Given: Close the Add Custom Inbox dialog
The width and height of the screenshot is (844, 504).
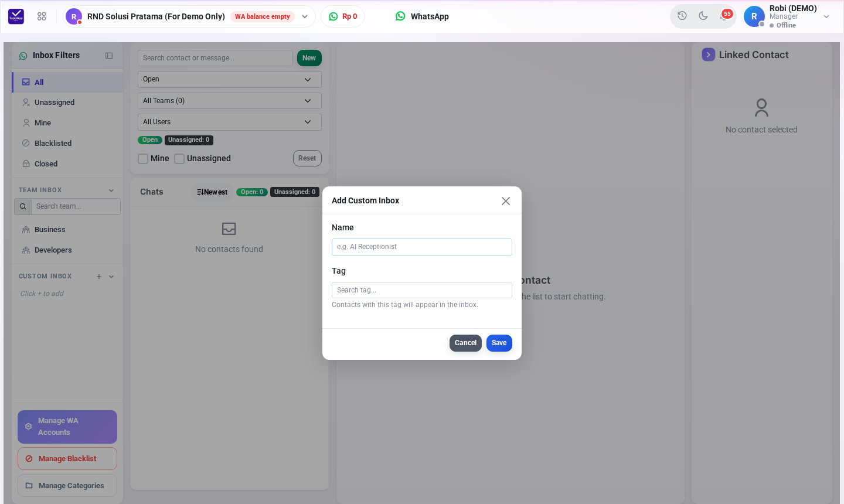Looking at the screenshot, I should (506, 201).
